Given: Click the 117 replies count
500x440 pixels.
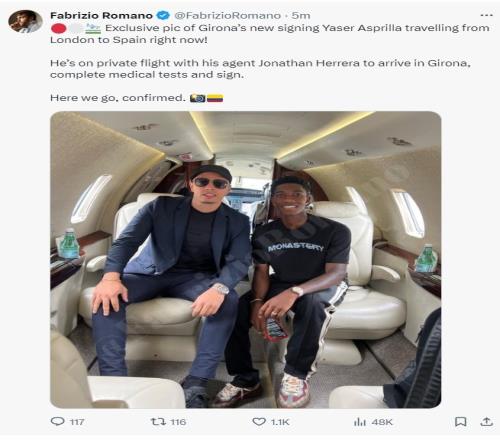Looking at the screenshot, I should tap(77, 422).
